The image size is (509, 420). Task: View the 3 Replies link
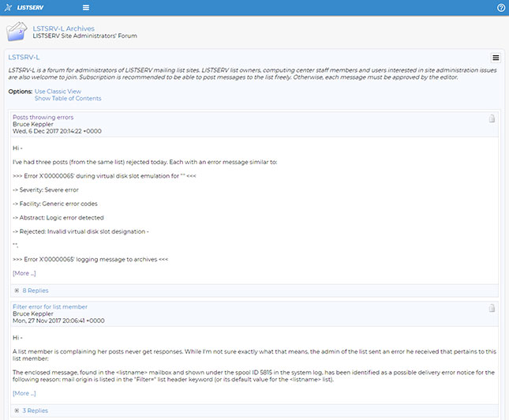[35, 411]
